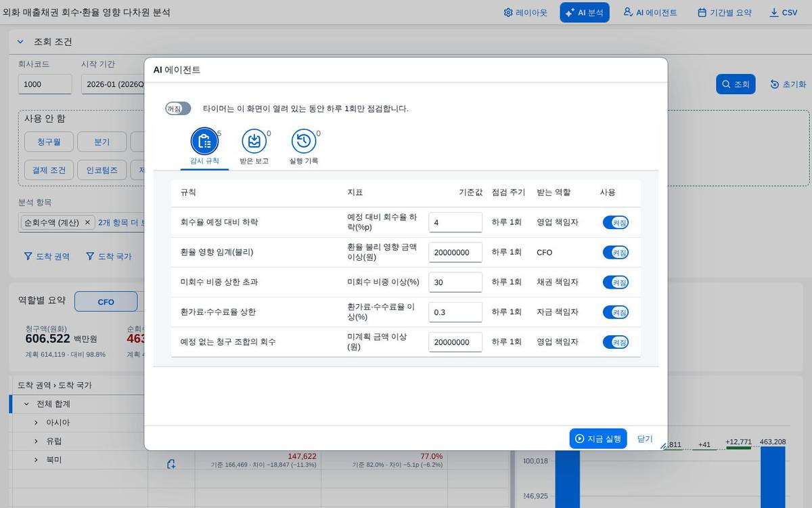The height and width of the screenshot is (508, 812).
Task: Disable the 미회수 비중 상한 초과 rule toggle
Action: pyautogui.click(x=616, y=282)
